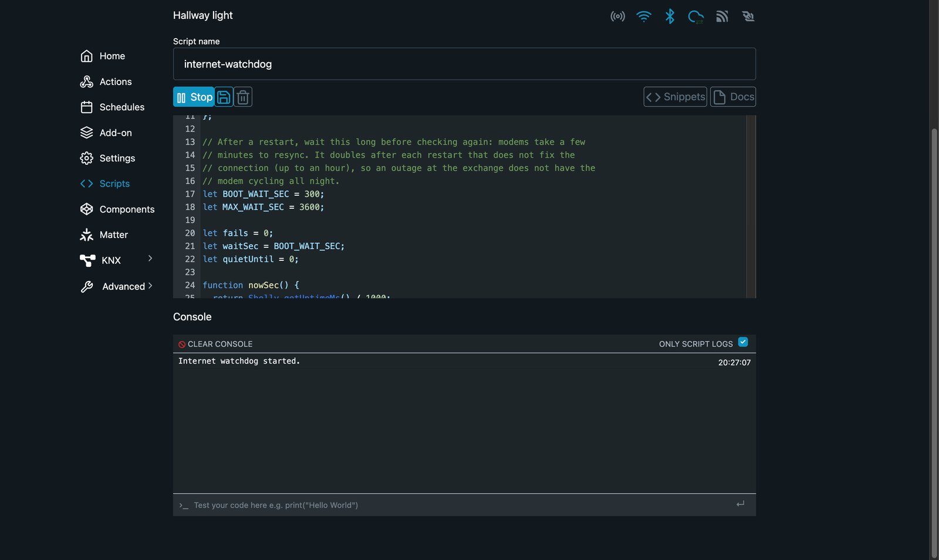Clear the console output

pyautogui.click(x=215, y=344)
